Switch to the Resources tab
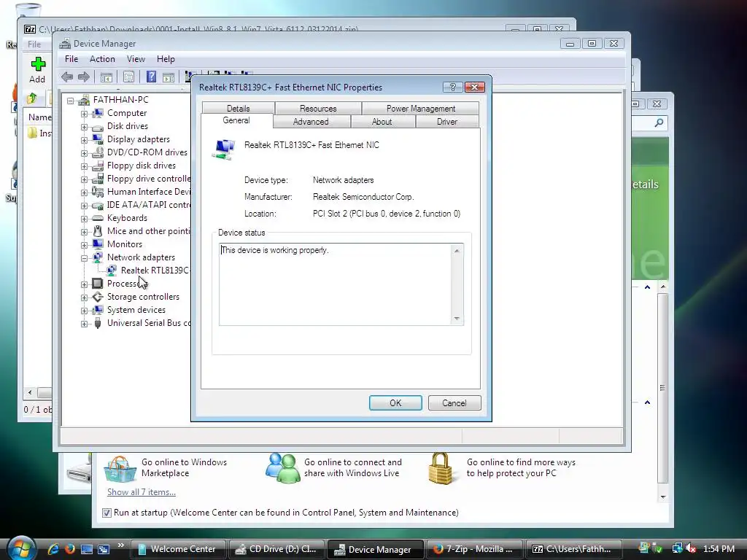The height and width of the screenshot is (560, 747). (318, 108)
